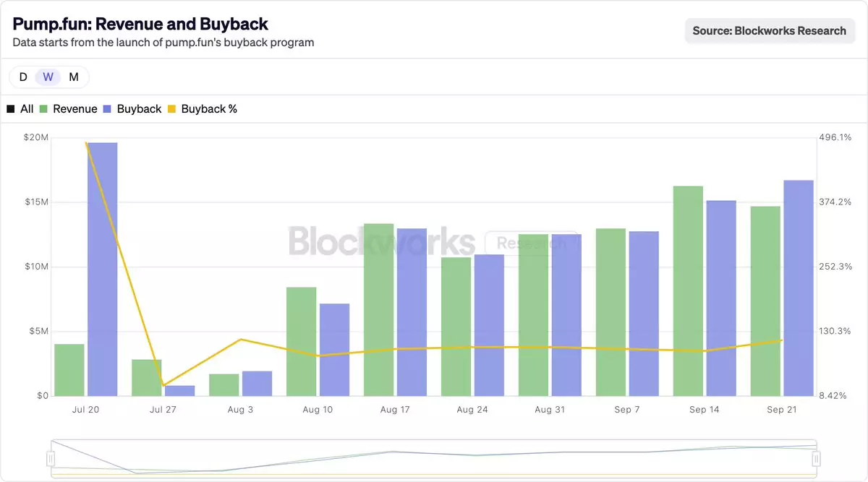868x482 pixels.
Task: Click the Sep 14 green Revenue bar
Action: 688,291
